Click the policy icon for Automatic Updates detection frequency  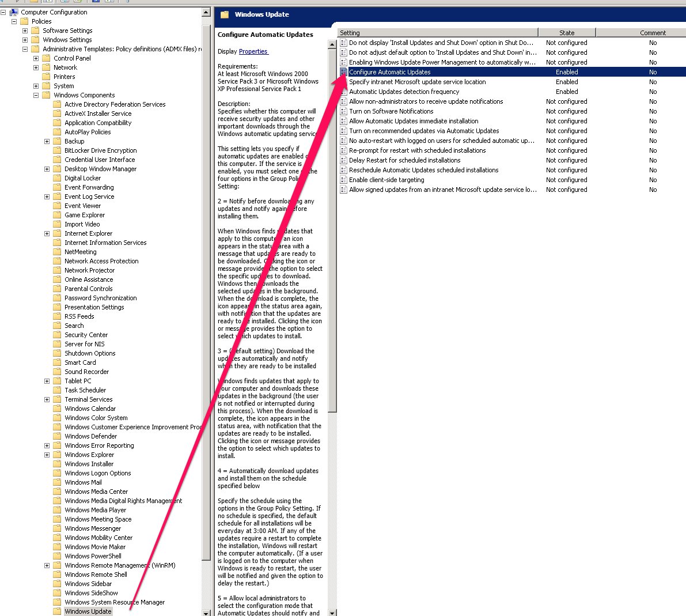pyautogui.click(x=343, y=92)
